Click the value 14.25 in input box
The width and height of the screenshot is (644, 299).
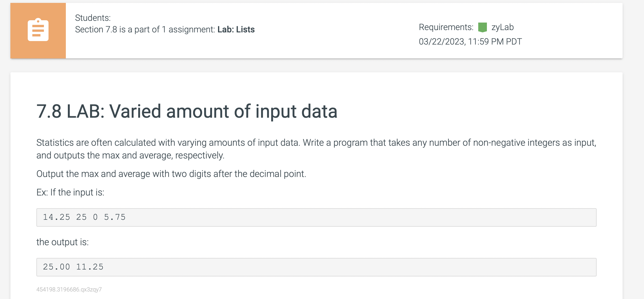tap(57, 217)
